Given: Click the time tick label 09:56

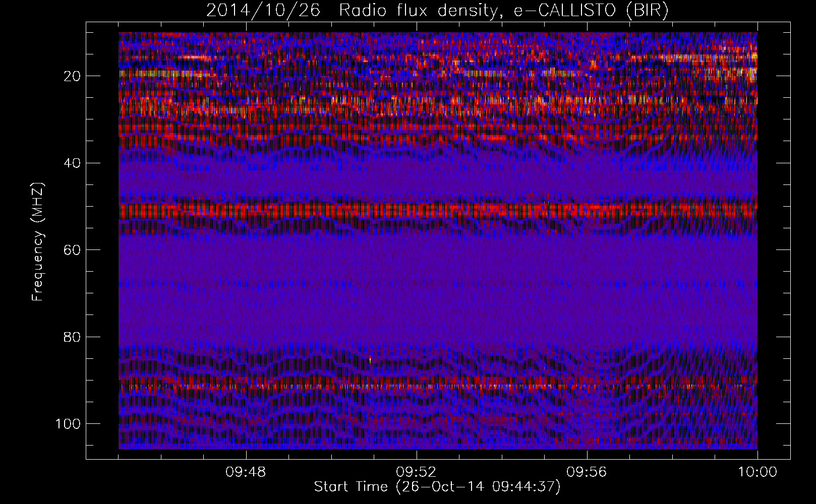Looking at the screenshot, I should [587, 472].
